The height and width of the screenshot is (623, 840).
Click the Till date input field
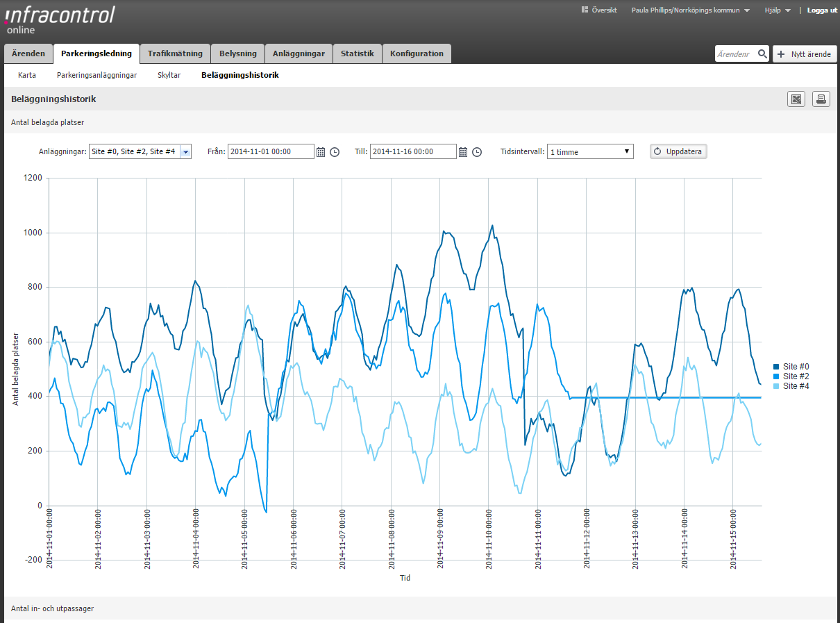(x=413, y=151)
